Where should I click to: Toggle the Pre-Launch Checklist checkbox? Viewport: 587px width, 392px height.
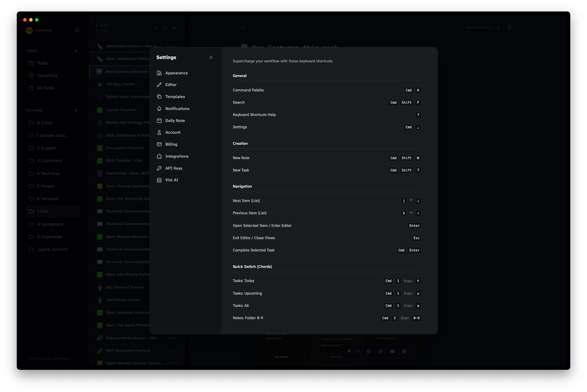[x=100, y=148]
